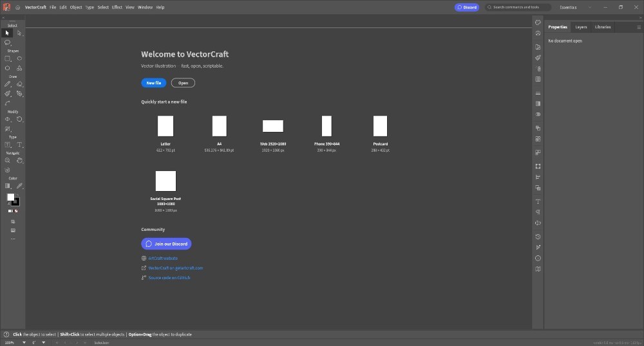Choose the Web 1920×1080 preset thumbnail
This screenshot has height=346, width=644.
pos(273,126)
